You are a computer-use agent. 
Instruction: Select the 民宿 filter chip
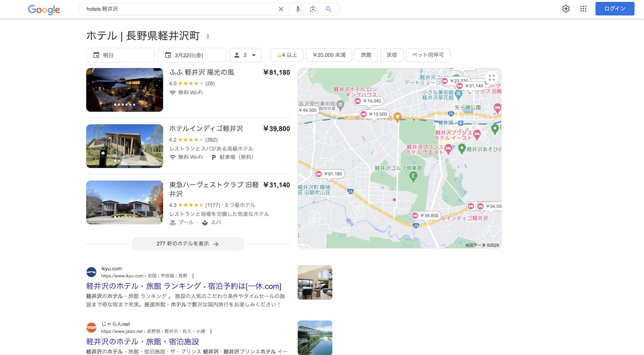click(392, 55)
